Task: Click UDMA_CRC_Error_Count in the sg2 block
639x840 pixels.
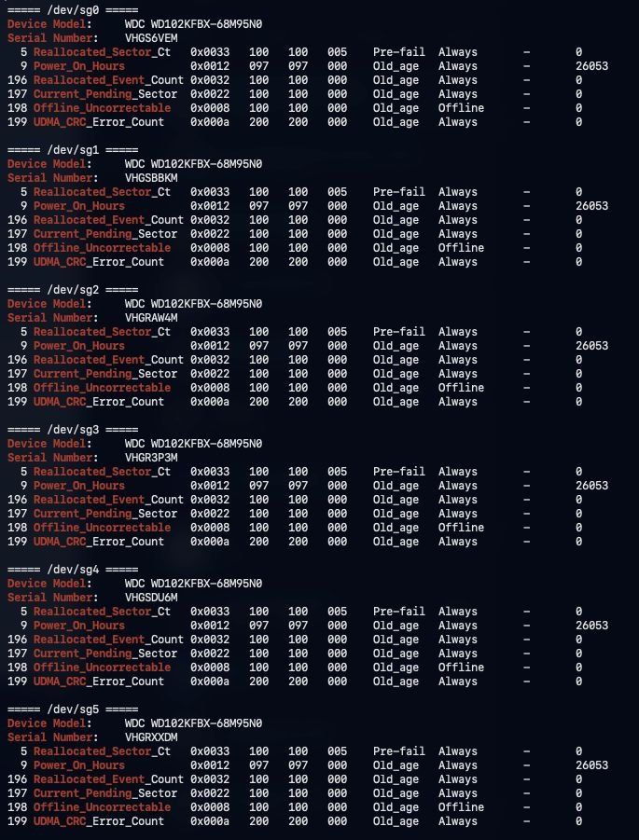Action: (99, 401)
